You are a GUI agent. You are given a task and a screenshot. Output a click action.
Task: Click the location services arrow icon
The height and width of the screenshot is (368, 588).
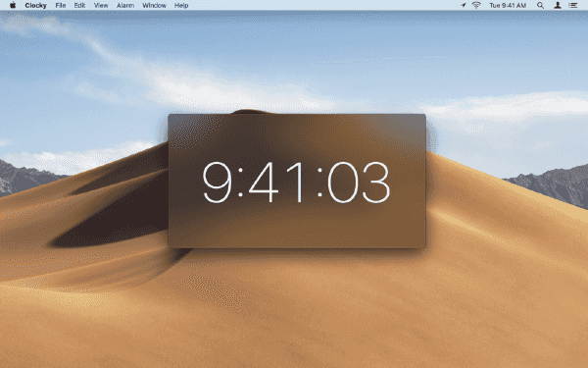(x=464, y=5)
